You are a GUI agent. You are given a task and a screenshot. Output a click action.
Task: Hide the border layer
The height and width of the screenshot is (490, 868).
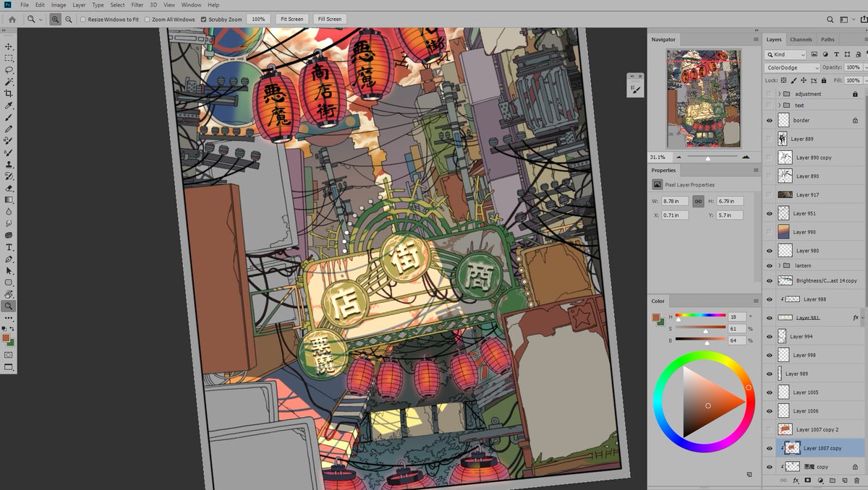tap(770, 121)
